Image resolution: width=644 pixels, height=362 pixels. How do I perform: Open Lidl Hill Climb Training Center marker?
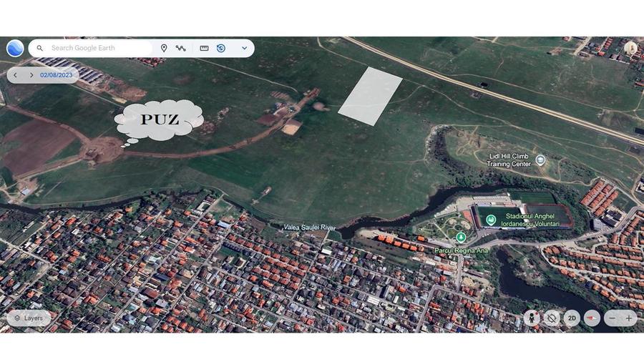click(540, 160)
